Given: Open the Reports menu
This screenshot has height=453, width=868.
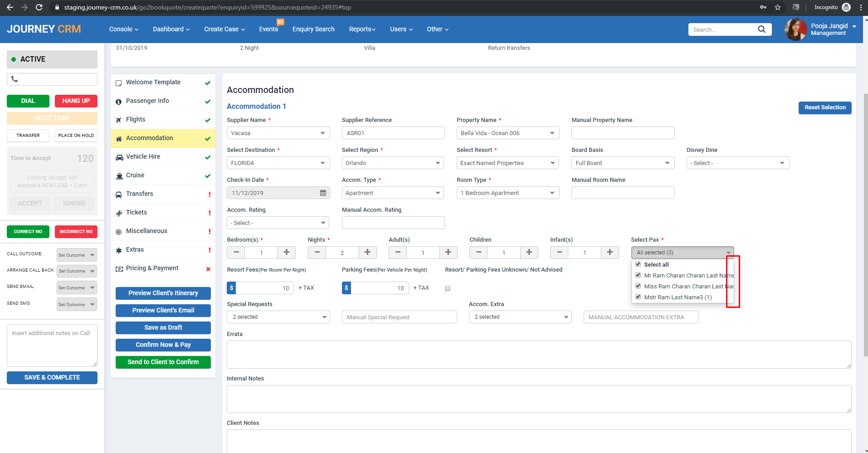Looking at the screenshot, I should tap(362, 29).
